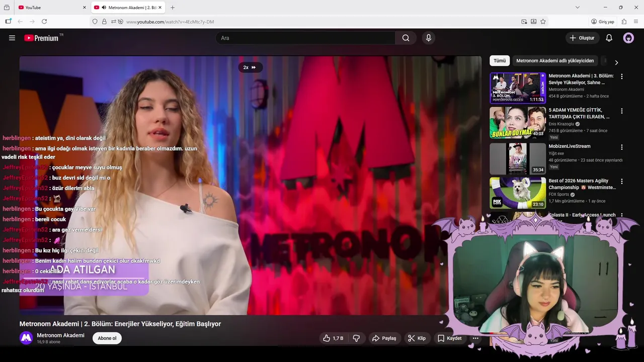Open options for MobizenLiveStream video
The height and width of the screenshot is (362, 644).
point(622,147)
